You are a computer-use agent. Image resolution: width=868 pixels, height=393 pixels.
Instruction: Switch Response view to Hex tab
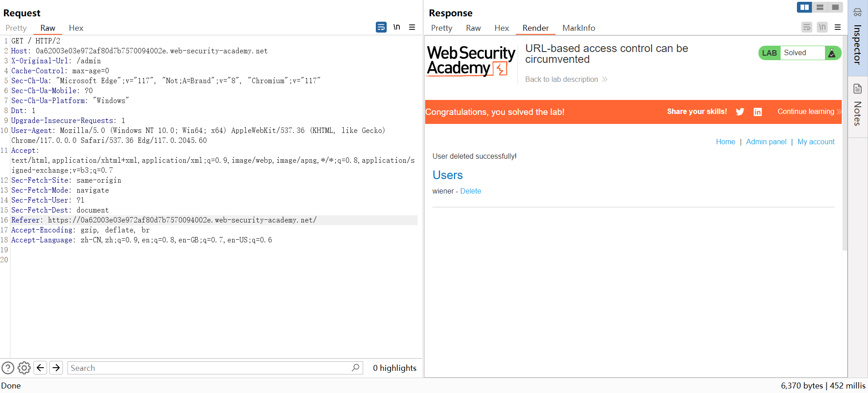coord(502,28)
